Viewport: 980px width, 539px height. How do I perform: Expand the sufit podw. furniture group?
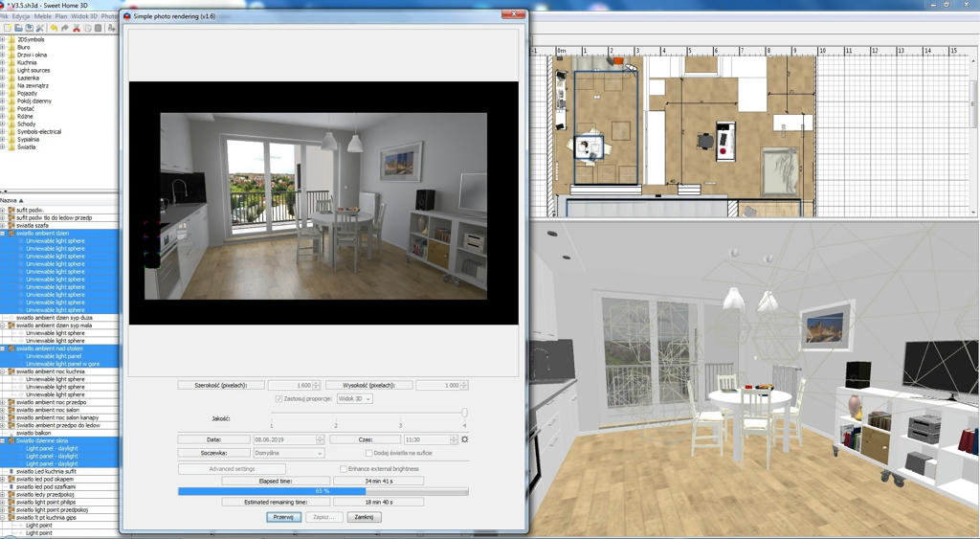tap(3, 210)
